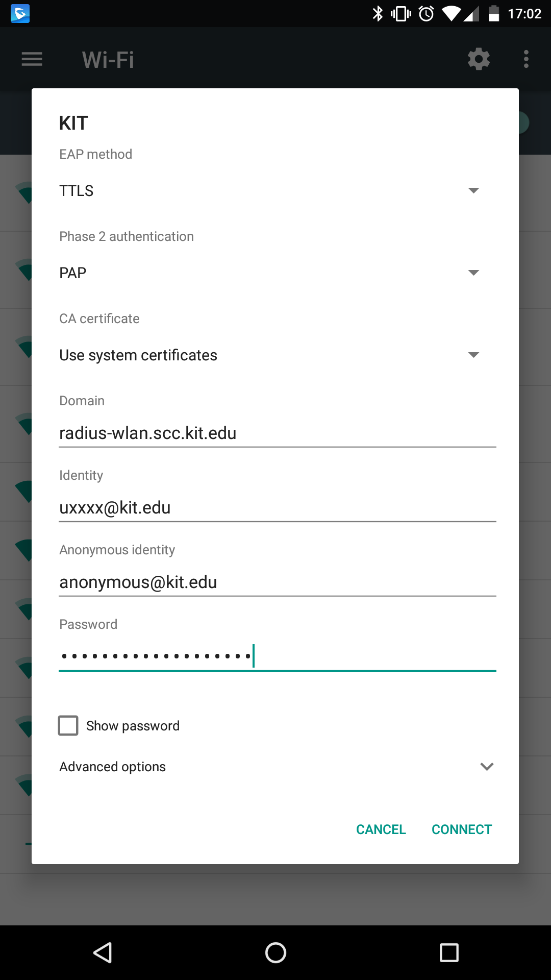
Task: Open the Wi-Fi settings gear icon
Action: [479, 59]
